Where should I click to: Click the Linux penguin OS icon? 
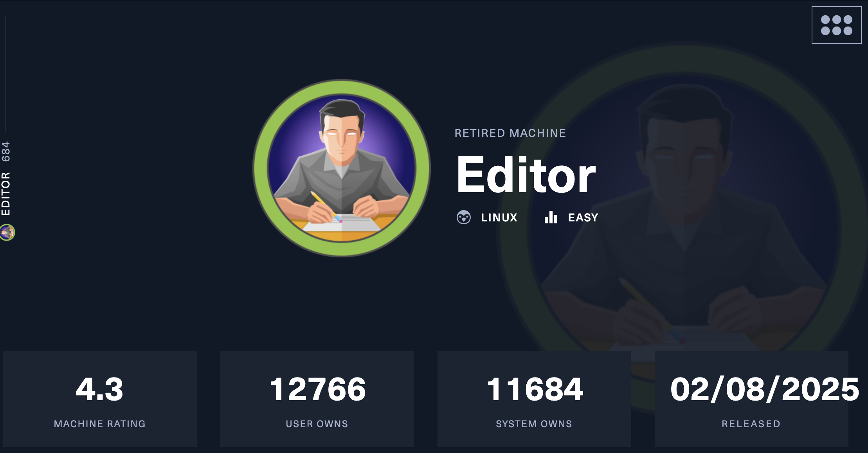coord(463,217)
